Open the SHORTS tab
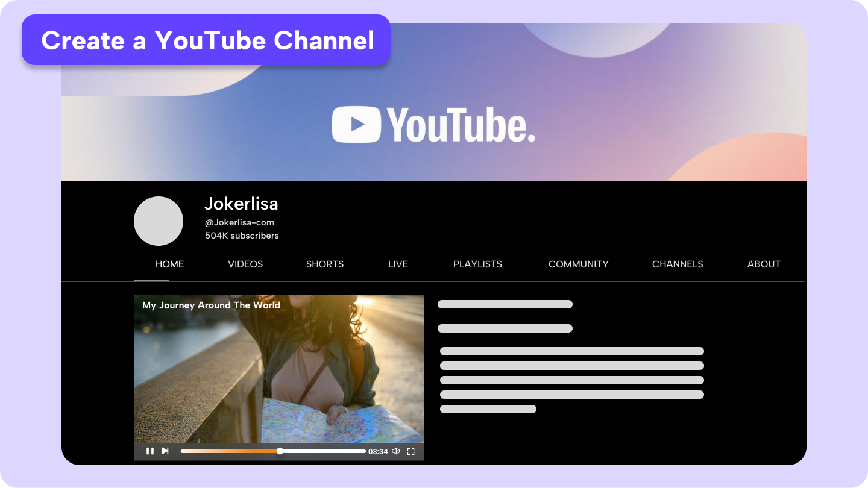Viewport: 868px width, 488px height. (324, 264)
